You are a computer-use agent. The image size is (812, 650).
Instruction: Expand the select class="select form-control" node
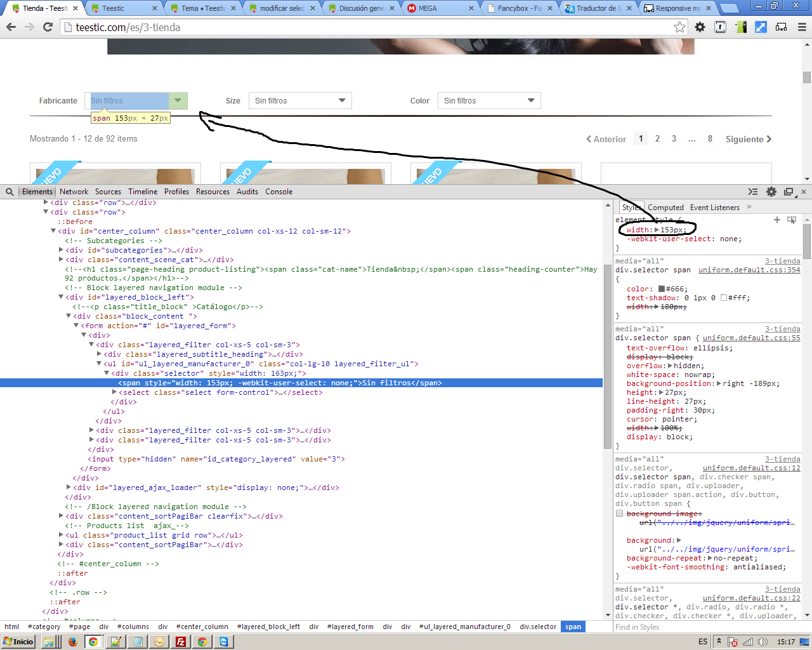(114, 392)
